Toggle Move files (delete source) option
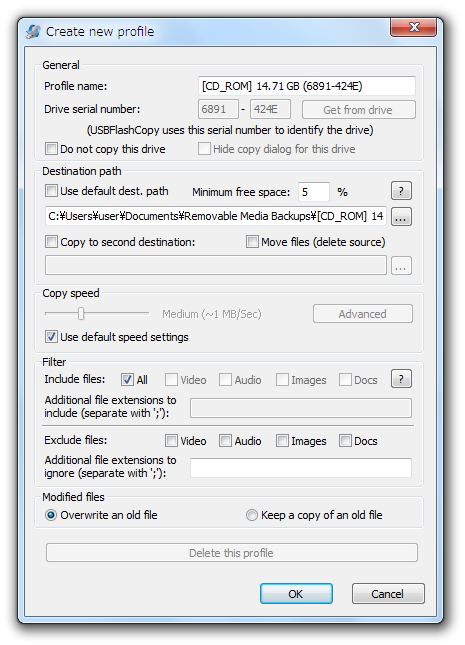 252,241
